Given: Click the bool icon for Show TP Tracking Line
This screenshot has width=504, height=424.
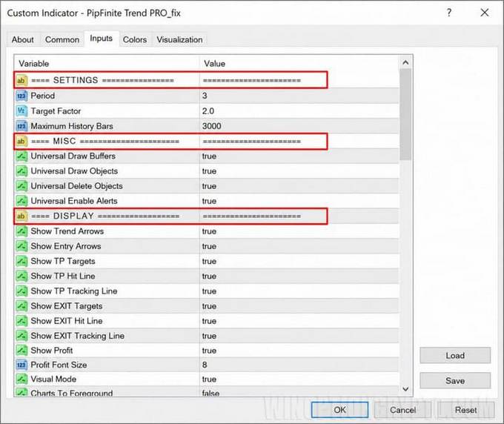Looking at the screenshot, I should [21, 291].
